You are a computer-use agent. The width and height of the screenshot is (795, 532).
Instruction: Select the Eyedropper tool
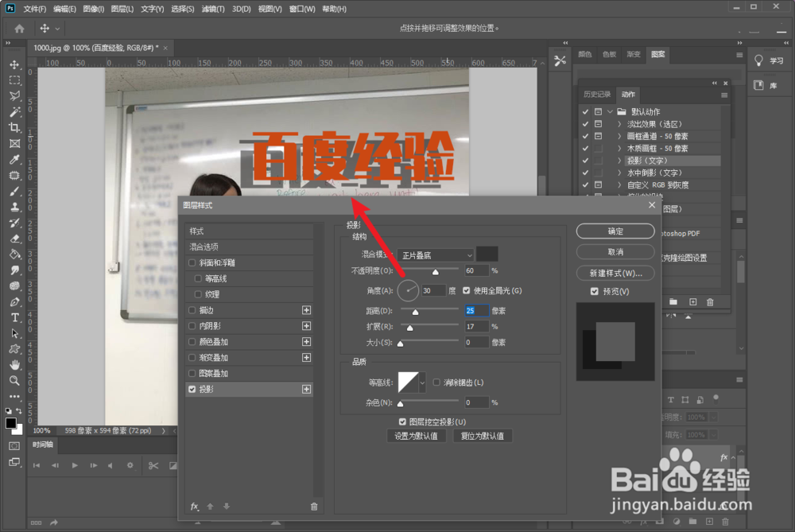(14, 159)
